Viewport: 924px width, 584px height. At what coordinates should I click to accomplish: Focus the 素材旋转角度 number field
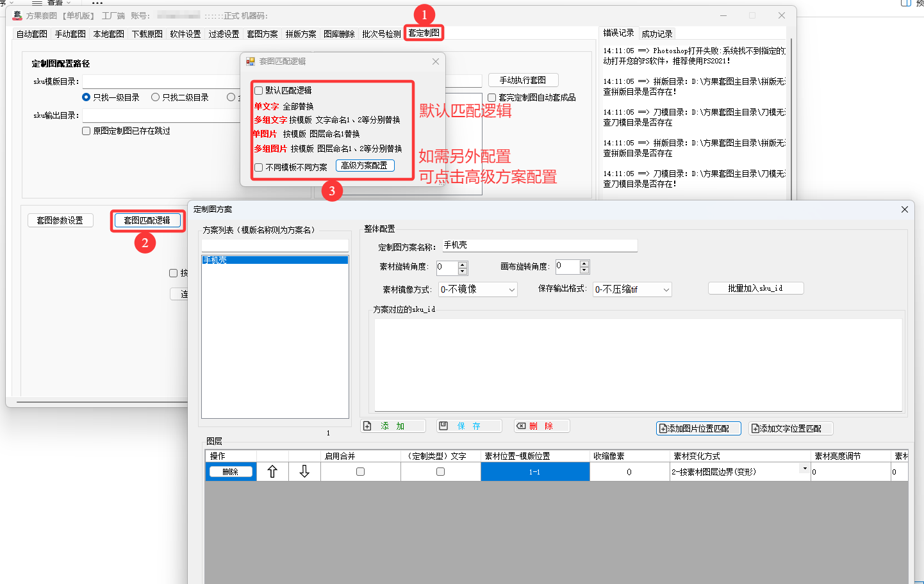point(447,267)
